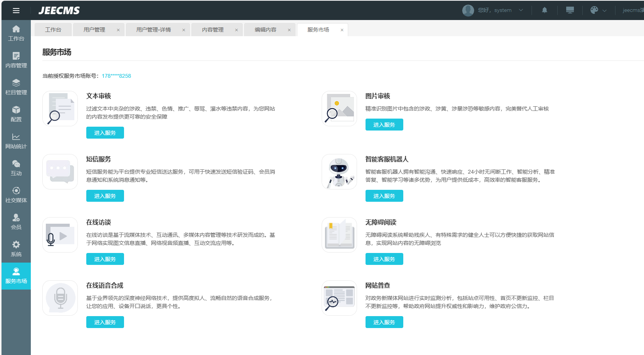Click the 在线访谈 microphone icon
Image resolution: width=644 pixels, height=355 pixels.
tap(60, 235)
